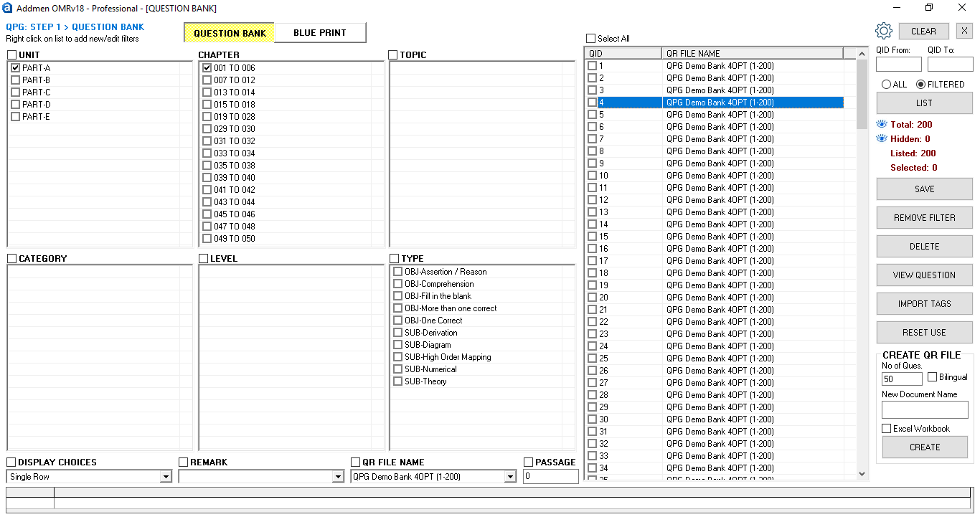The width and height of the screenshot is (980, 522).
Task: Enable the Select All checkbox
Action: 590,38
